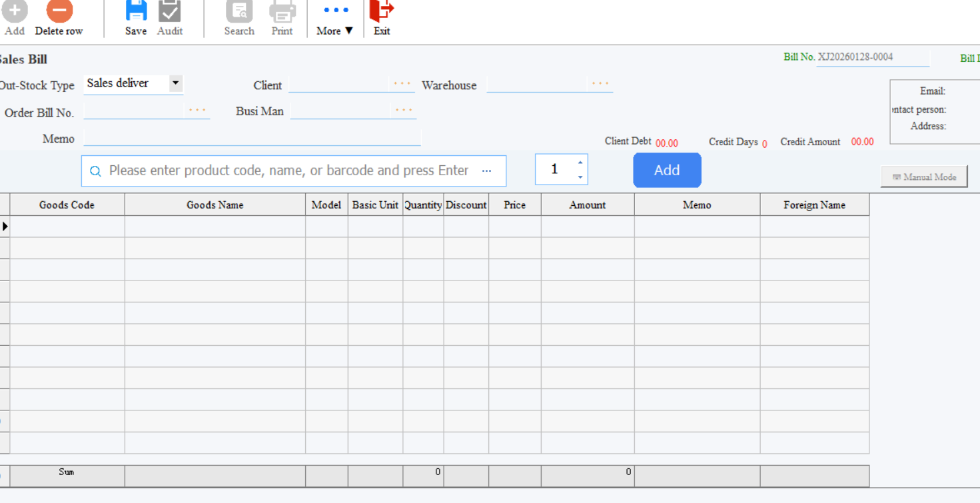
Task: Click the magnifier icon in product search
Action: click(95, 171)
